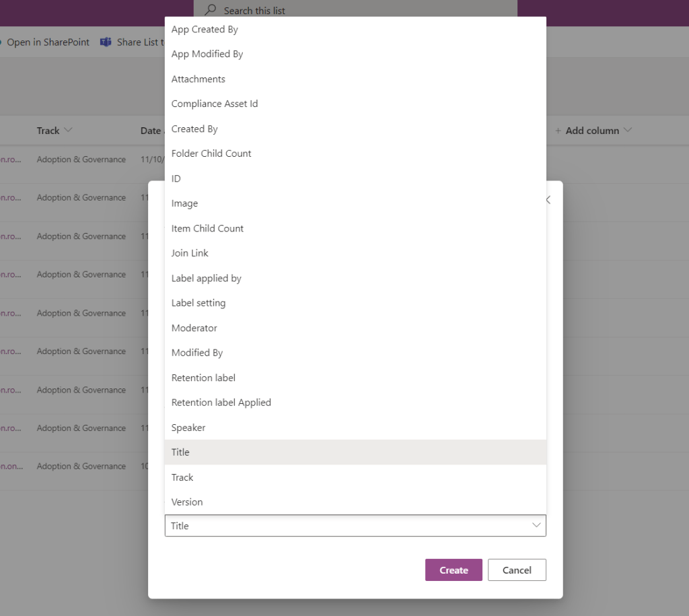Click the Cancel button
Viewport: 689px width, 616px height.
517,570
